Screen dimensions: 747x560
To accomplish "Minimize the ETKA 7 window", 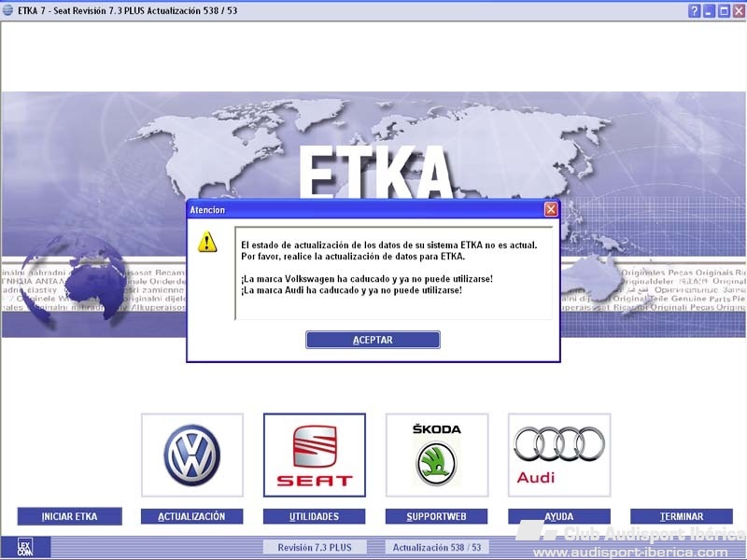I will click(x=709, y=11).
